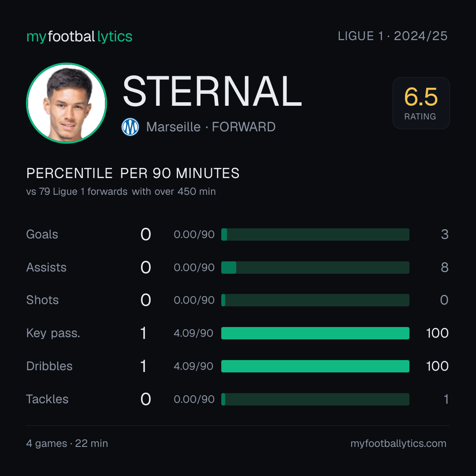Click the 4 games · 22 min footer text

point(67,443)
